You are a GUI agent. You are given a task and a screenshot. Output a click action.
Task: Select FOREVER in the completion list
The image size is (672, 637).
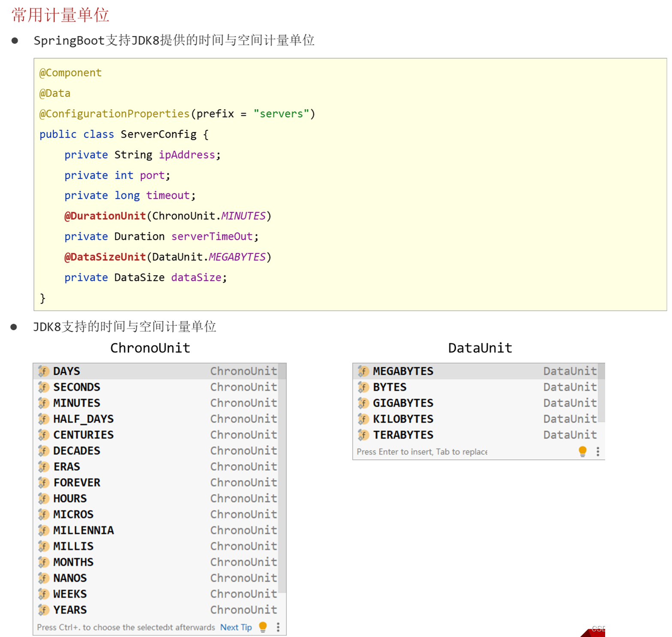[156, 482]
